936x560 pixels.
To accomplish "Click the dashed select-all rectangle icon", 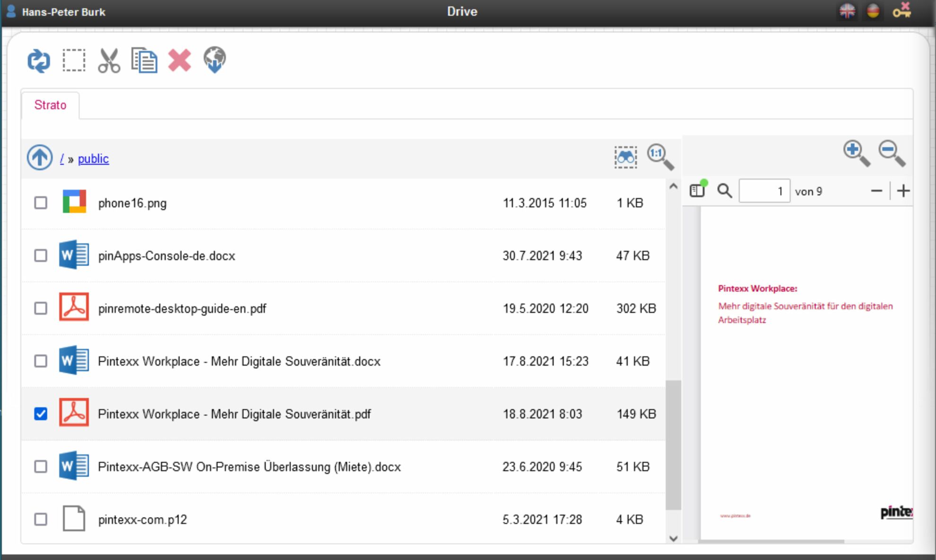I will coord(74,61).
